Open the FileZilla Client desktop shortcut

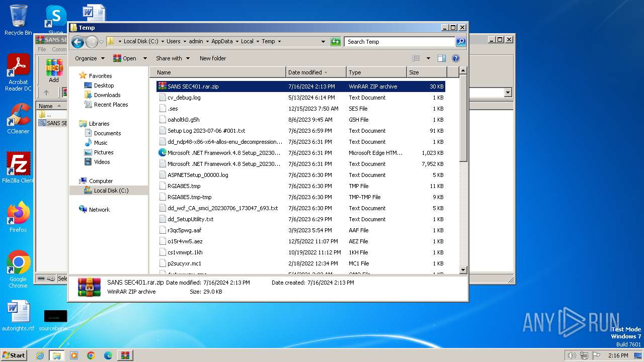18,168
